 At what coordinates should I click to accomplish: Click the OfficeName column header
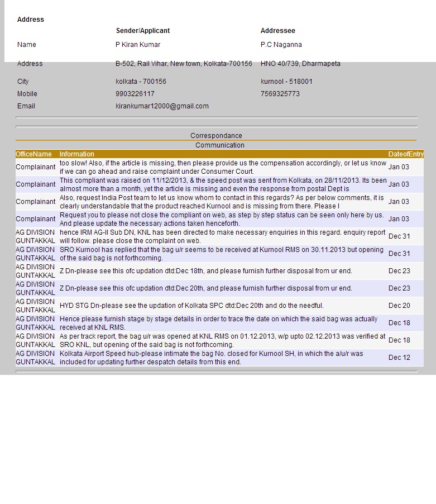pos(33,154)
